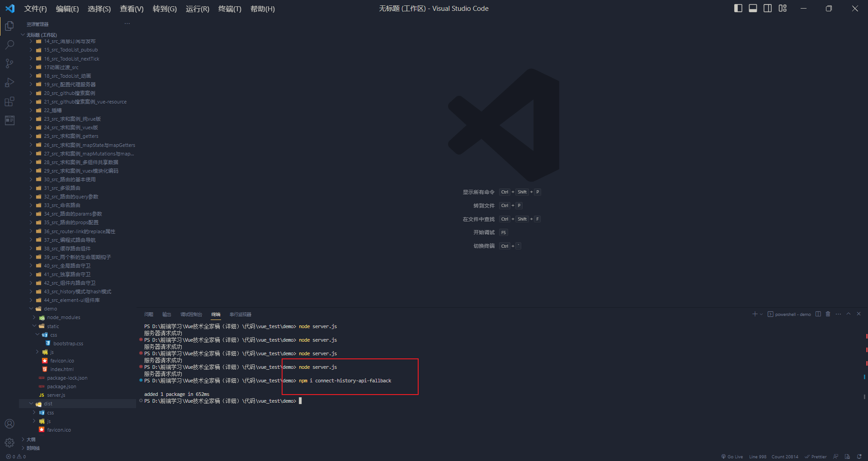Open the notifications bell in status bar
Image resolution: width=868 pixels, height=461 pixels.
[x=859, y=456]
